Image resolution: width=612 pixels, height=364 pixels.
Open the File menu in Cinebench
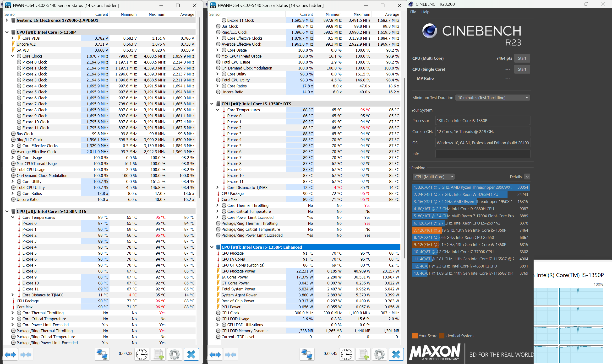tap(413, 12)
